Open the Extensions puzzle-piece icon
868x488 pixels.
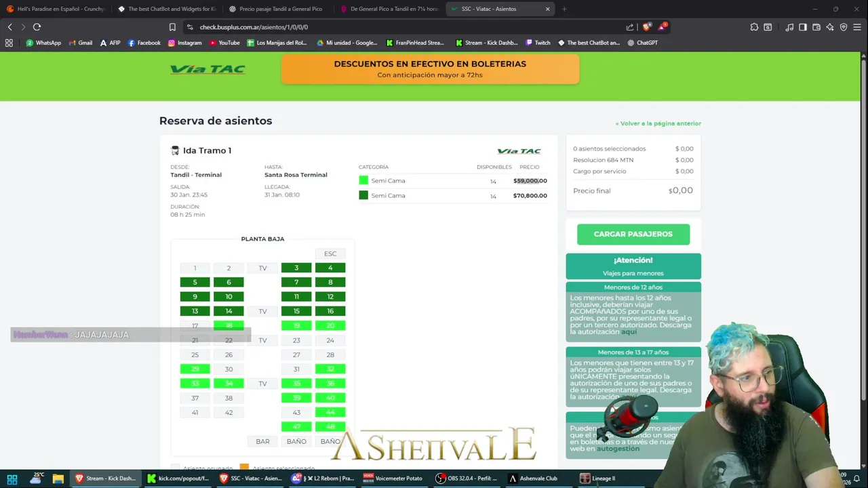(x=754, y=27)
